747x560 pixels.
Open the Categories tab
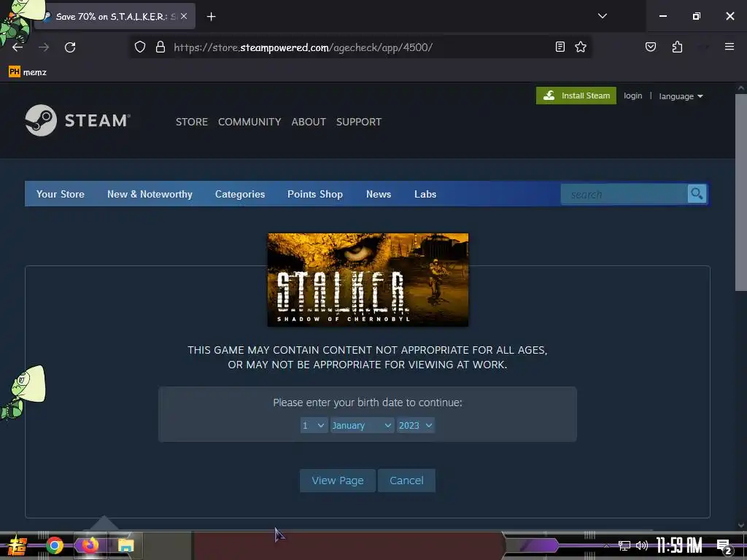tap(239, 194)
